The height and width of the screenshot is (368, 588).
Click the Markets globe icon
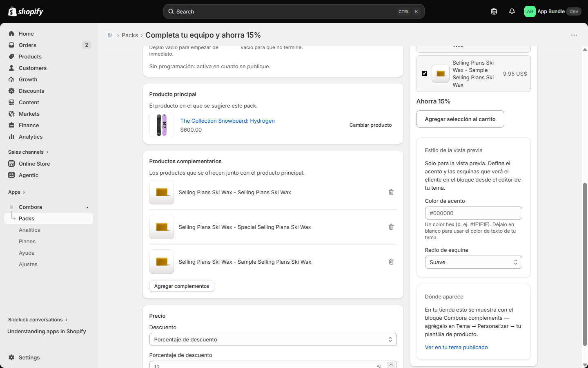tap(11, 114)
